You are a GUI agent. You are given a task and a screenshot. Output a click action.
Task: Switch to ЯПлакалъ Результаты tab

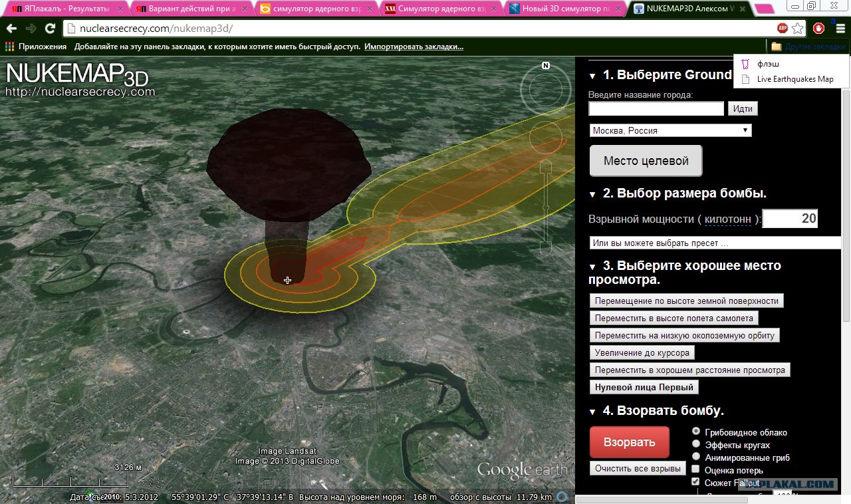[x=65, y=9]
